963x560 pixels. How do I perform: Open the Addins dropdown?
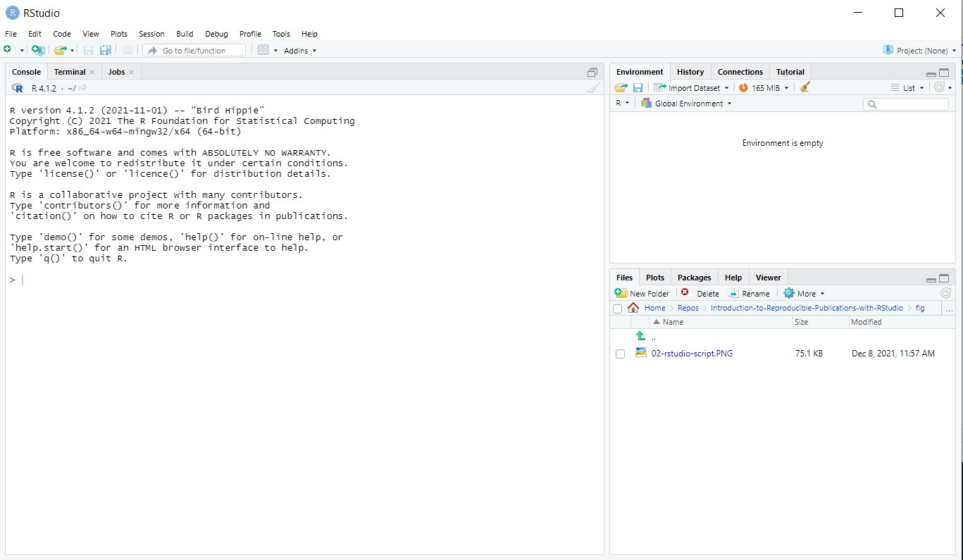[x=300, y=51]
